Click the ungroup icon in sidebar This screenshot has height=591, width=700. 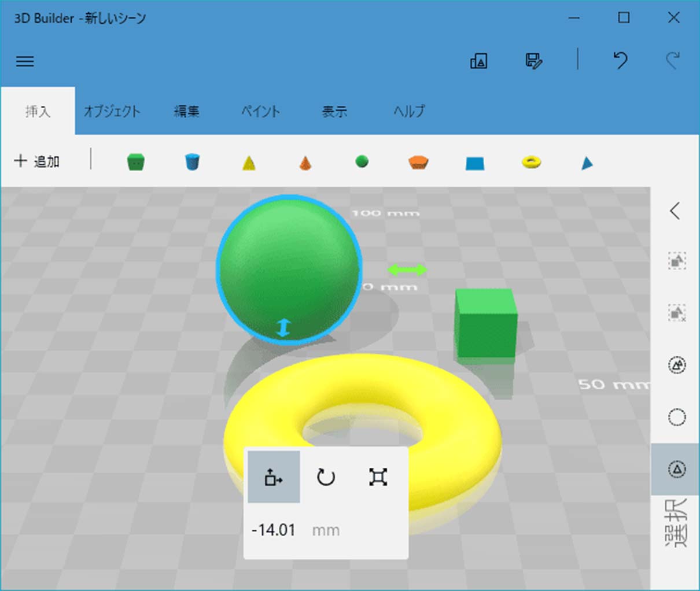[x=677, y=313]
